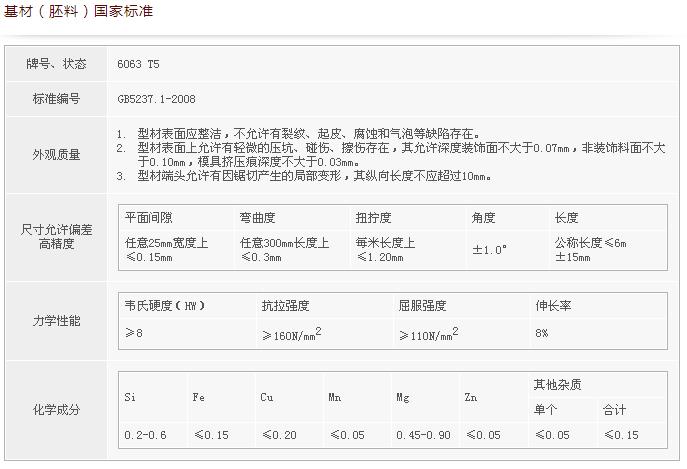Click the Mg content value 0.45-0.90

click(x=423, y=435)
